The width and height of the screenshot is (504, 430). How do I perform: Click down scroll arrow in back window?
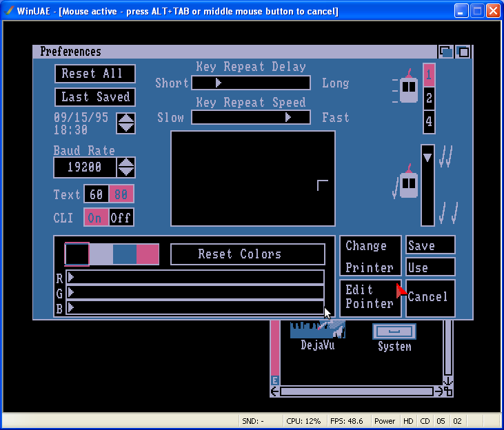tap(448, 381)
